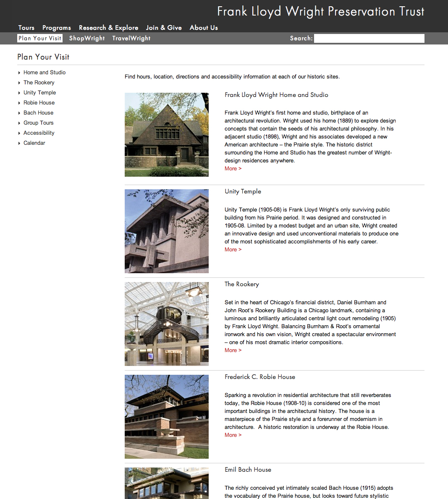Click the arrow bullet beside The Rookery
Screen dimensions: 448x499
[19, 83]
